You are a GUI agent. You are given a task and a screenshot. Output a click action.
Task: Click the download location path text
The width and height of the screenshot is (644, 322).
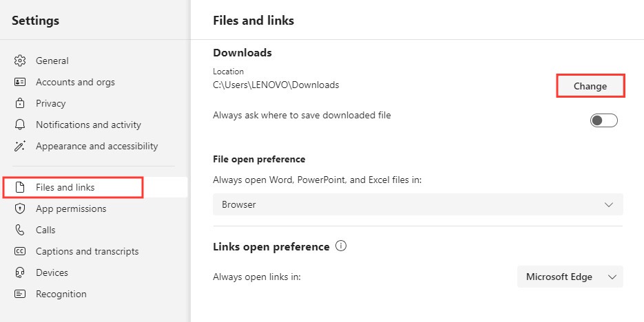[276, 85]
